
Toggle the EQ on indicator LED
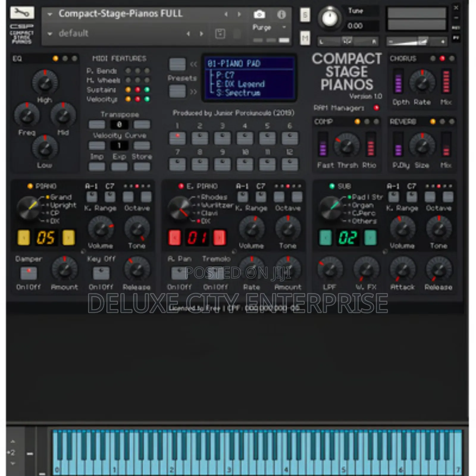55,58
